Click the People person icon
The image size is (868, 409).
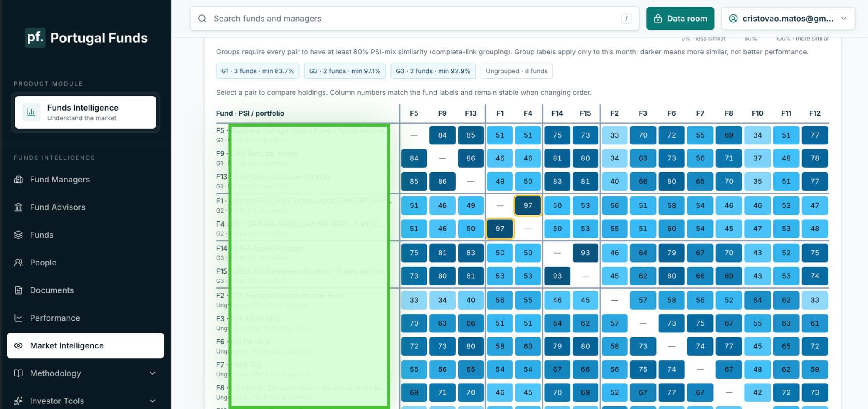[x=18, y=263]
